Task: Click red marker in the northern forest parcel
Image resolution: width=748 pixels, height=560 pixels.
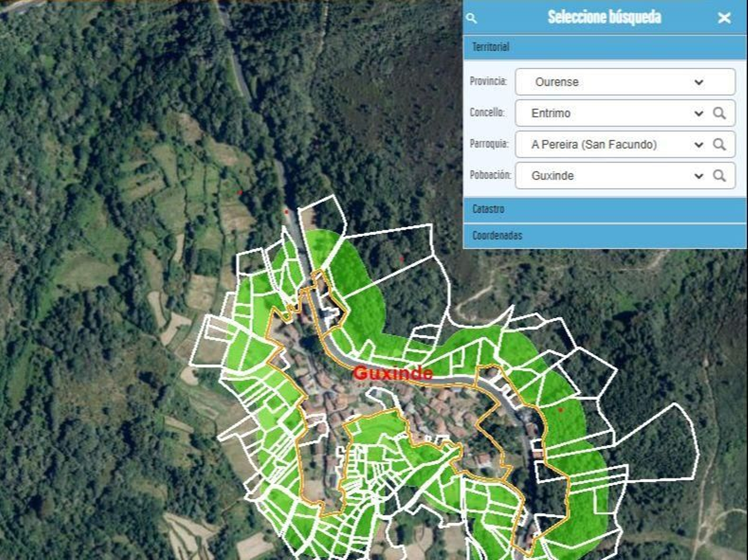Action: click(x=401, y=258)
